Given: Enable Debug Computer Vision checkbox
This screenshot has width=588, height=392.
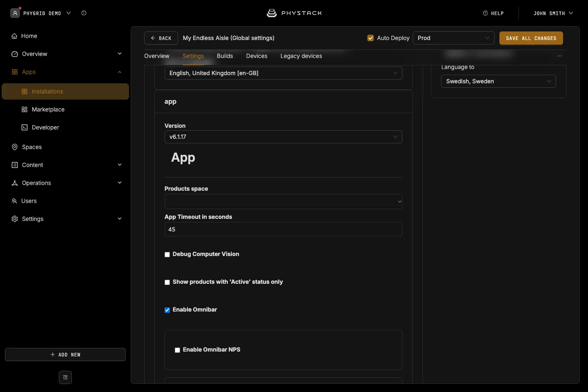Looking at the screenshot, I should point(167,254).
